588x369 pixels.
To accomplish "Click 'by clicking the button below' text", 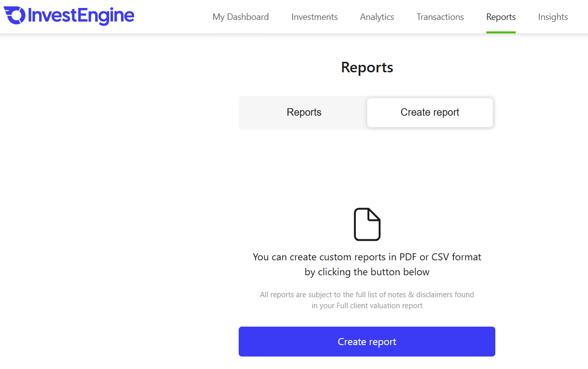I will pos(367,272).
